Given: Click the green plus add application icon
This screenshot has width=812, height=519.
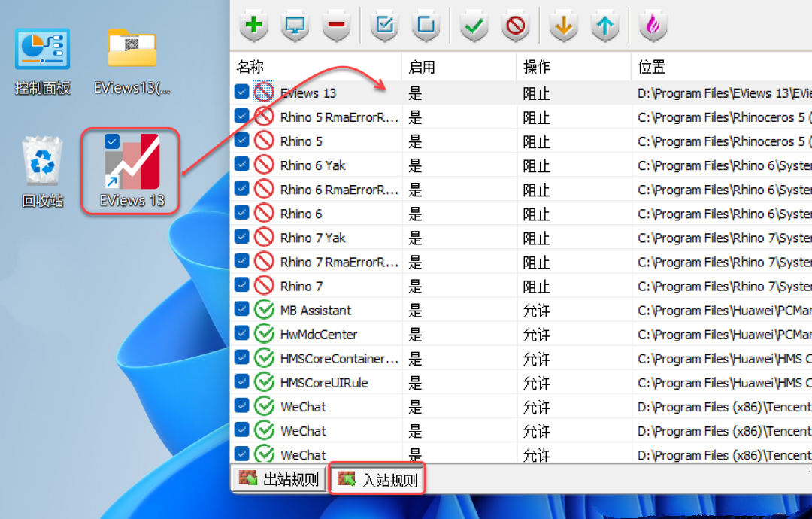Looking at the screenshot, I should click(x=254, y=26).
